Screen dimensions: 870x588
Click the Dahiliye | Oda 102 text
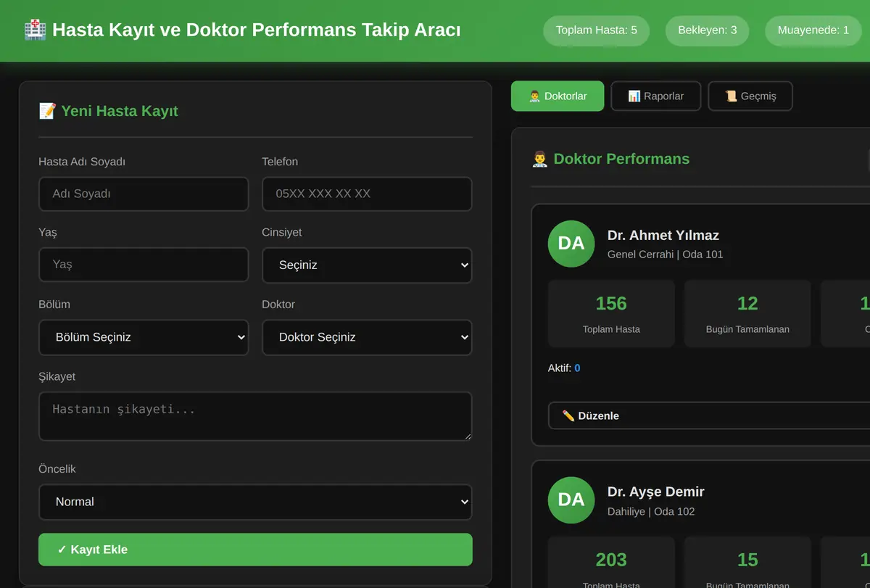[x=651, y=511]
